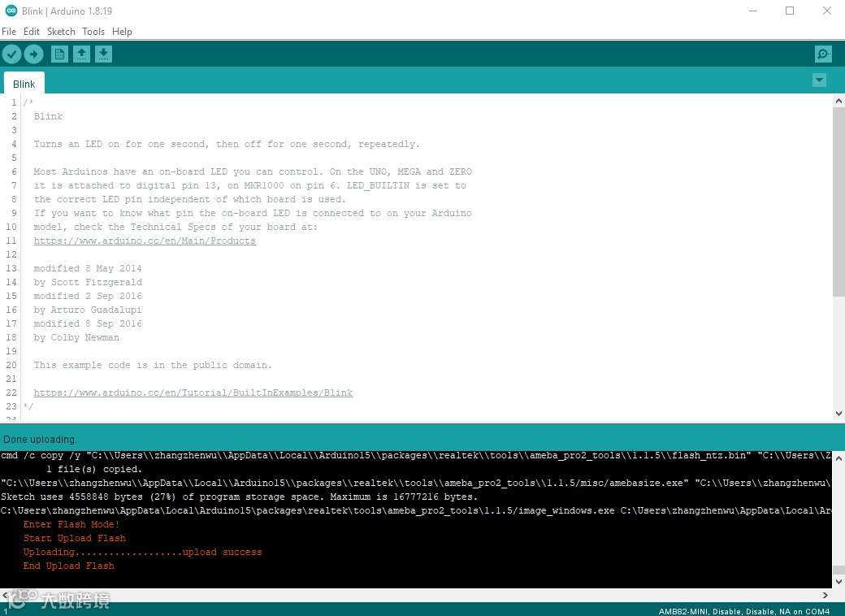Click the Verify checkmark button
This screenshot has height=616, width=845.
point(12,54)
